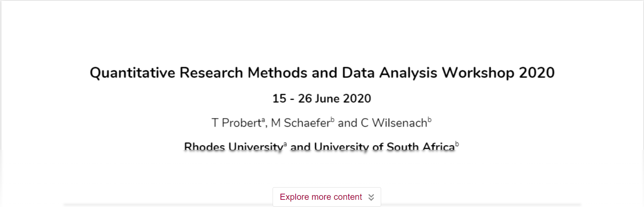Click superscript a after Rhodes University
Image resolution: width=644 pixels, height=207 pixels.
pos(285,144)
